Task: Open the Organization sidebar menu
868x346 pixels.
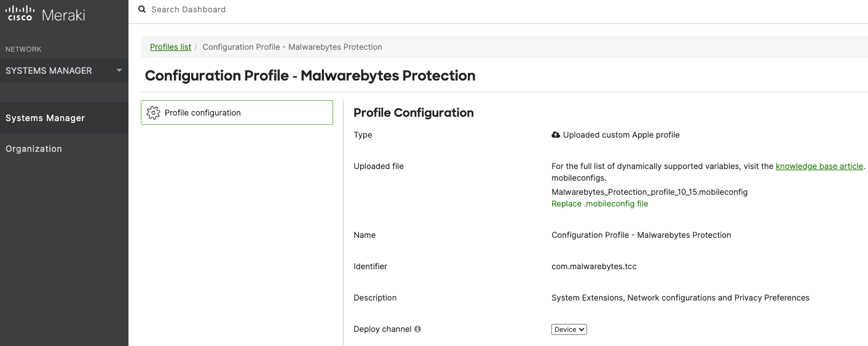Action: pyautogui.click(x=34, y=149)
